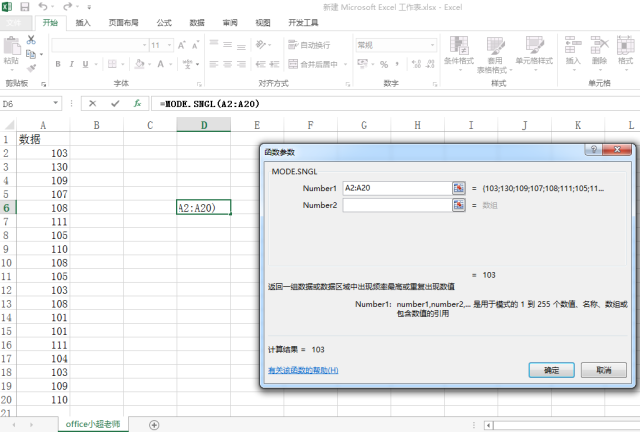
Task: Switch to the 数据 (Data) tab
Action: tap(197, 22)
